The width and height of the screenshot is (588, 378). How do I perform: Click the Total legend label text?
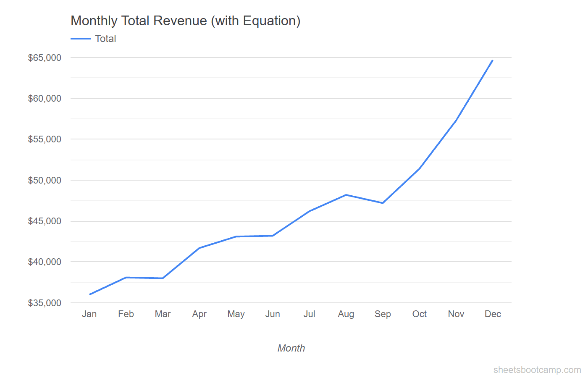pyautogui.click(x=105, y=38)
